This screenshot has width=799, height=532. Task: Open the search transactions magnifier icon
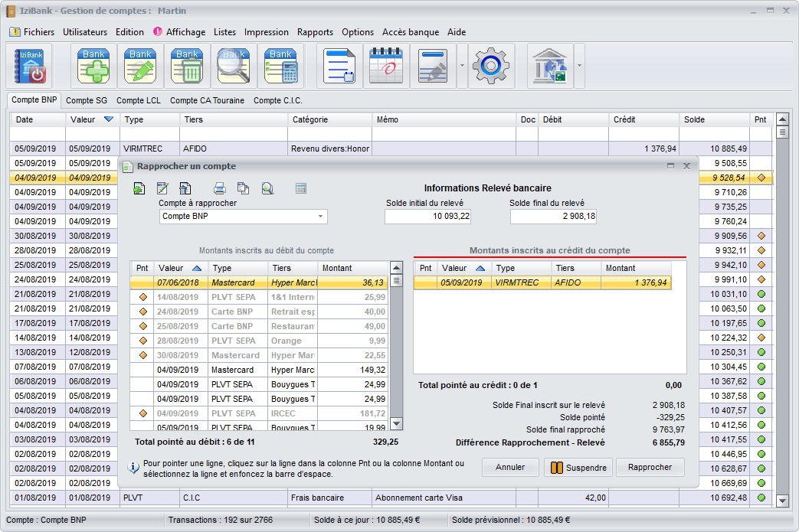coord(234,67)
